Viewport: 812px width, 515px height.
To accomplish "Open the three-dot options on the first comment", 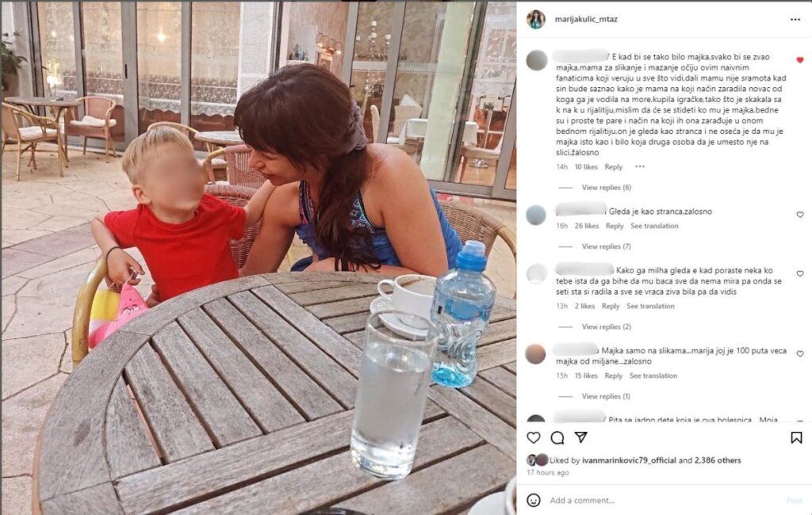I will coord(640,166).
